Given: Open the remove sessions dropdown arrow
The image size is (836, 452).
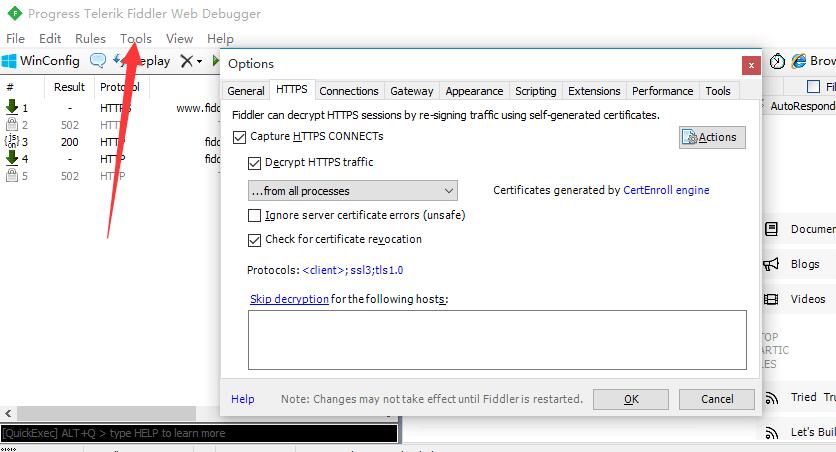Looking at the screenshot, I should [x=199, y=61].
